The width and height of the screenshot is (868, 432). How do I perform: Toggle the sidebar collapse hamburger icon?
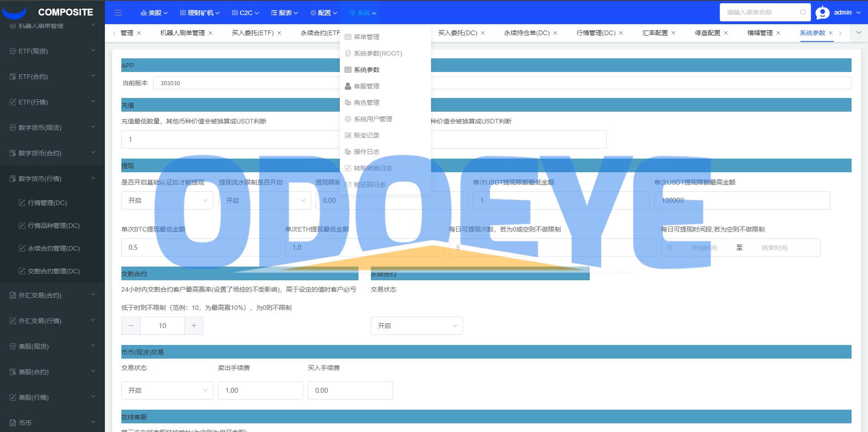click(118, 13)
